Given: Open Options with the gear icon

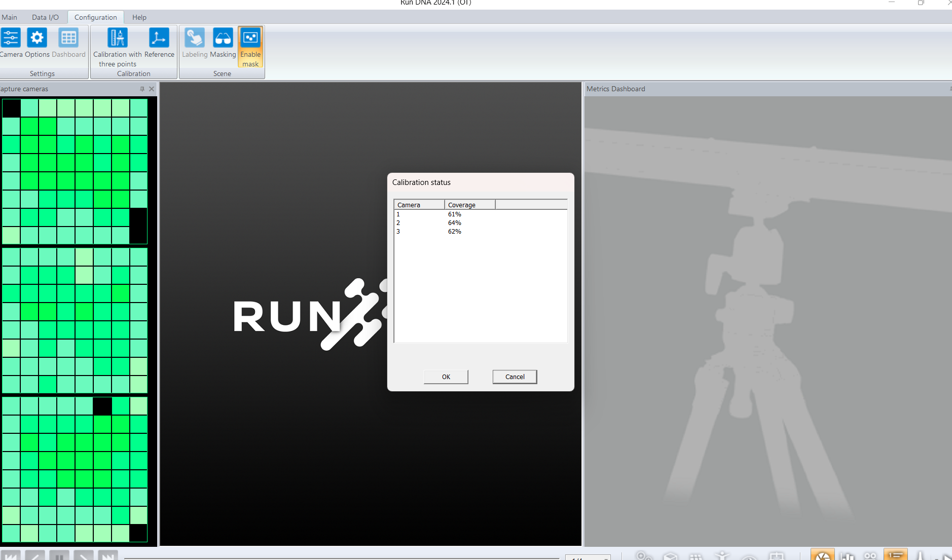Looking at the screenshot, I should (x=37, y=39).
